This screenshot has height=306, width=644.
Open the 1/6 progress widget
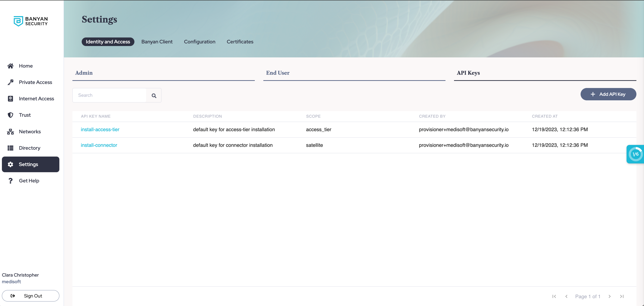(x=635, y=154)
